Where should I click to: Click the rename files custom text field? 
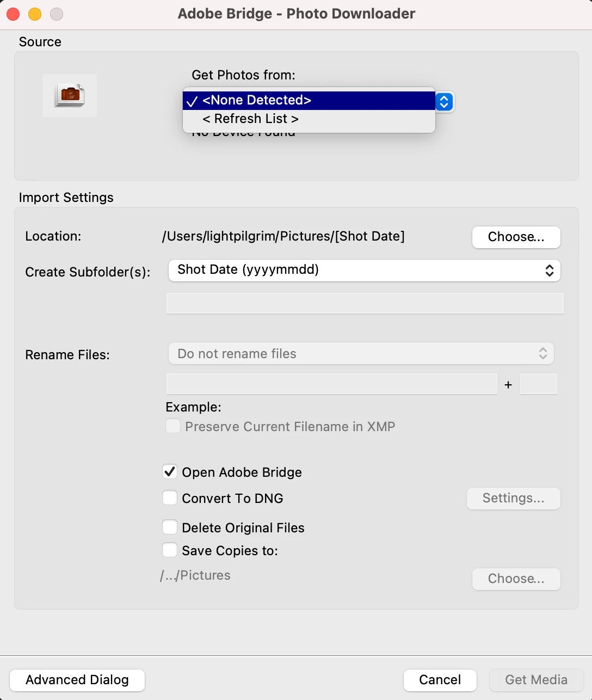click(x=331, y=384)
